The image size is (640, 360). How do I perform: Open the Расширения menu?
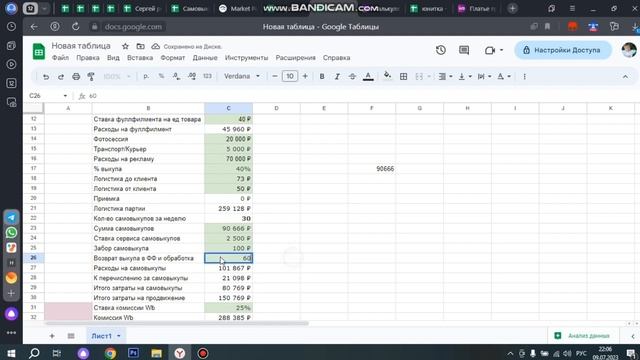tap(296, 58)
